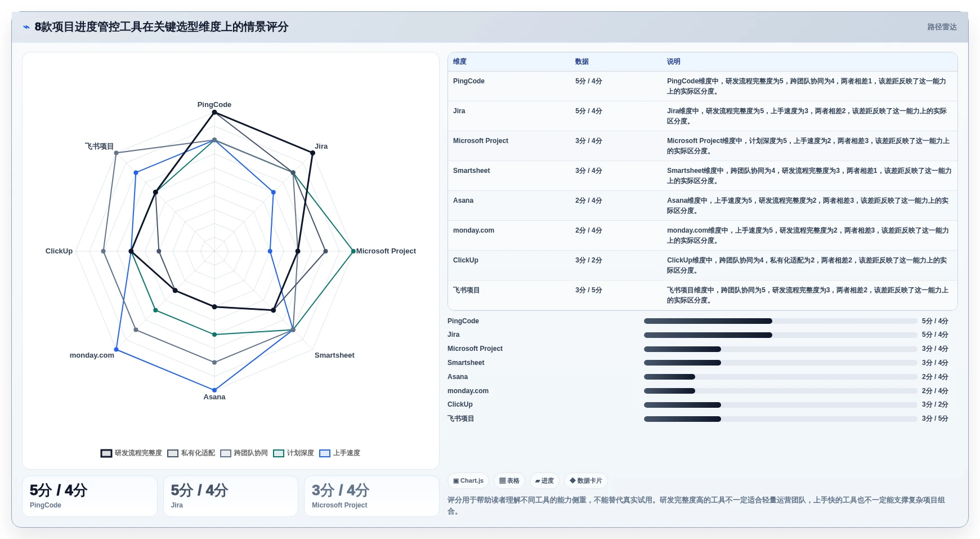The width and height of the screenshot is (980, 539).
Task: Click the Microsoft Project radar axis label
Action: [x=386, y=251]
